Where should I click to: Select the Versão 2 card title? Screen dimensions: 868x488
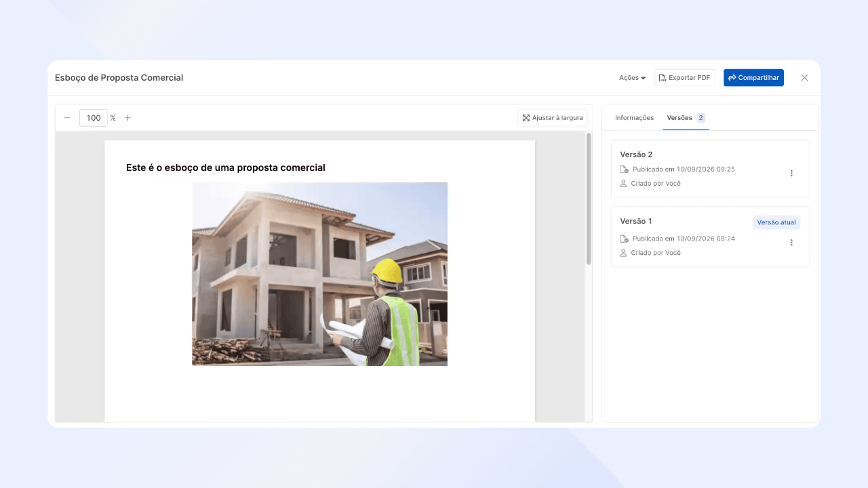tap(636, 155)
